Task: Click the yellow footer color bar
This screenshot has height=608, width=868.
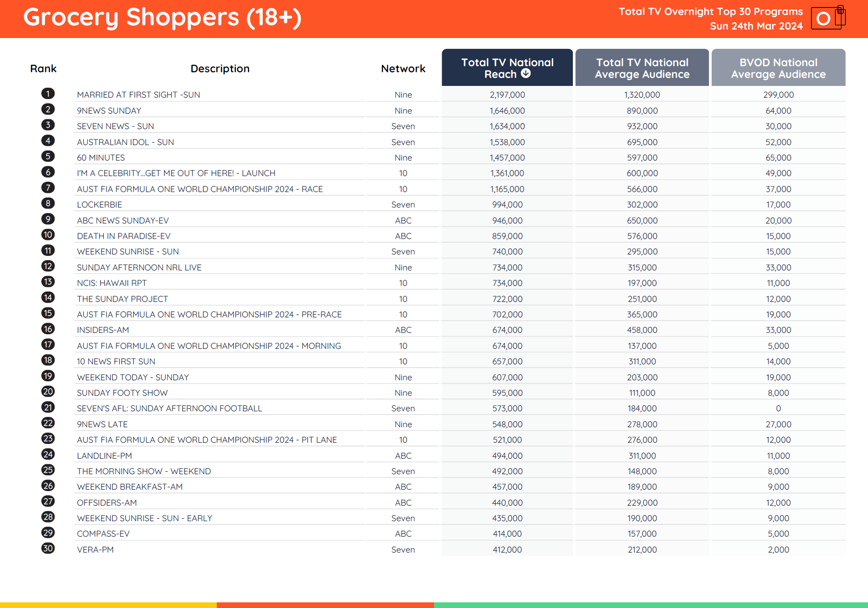Action: pyautogui.click(x=108, y=605)
